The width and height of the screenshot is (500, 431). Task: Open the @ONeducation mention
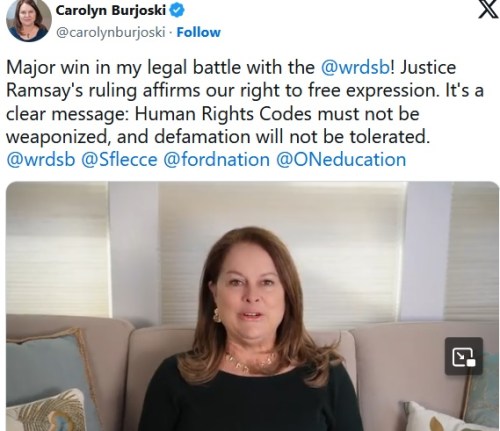point(341,159)
